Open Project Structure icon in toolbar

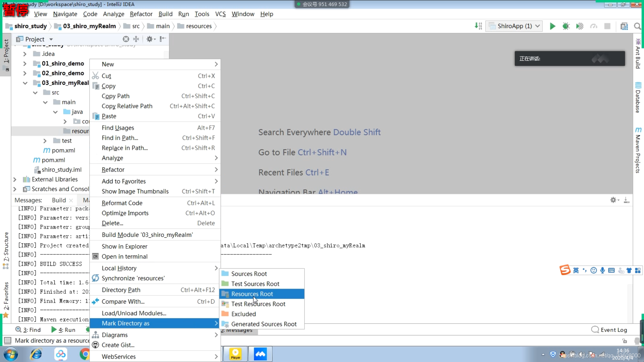click(x=624, y=26)
